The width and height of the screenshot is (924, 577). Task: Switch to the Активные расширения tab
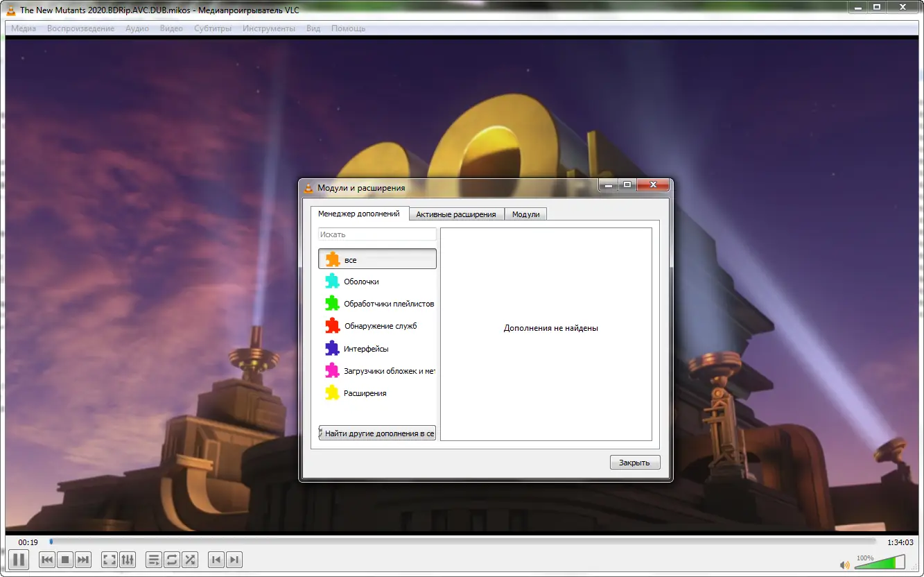457,214
